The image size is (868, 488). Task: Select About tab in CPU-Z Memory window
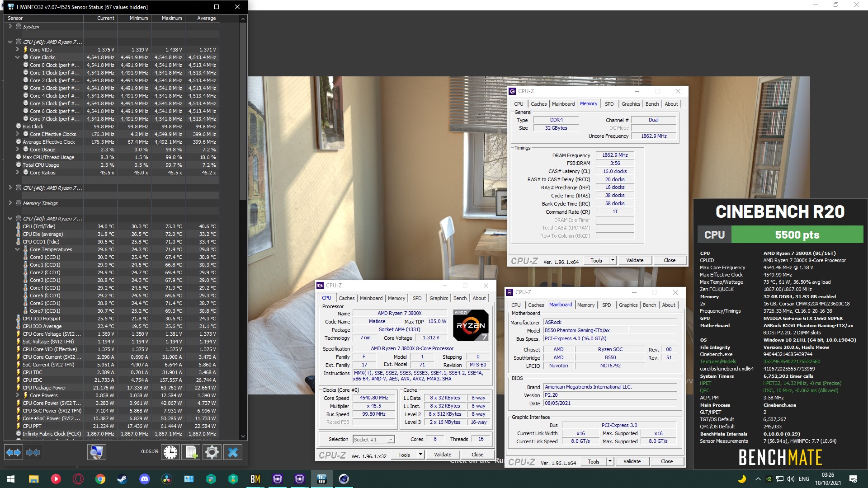click(671, 104)
